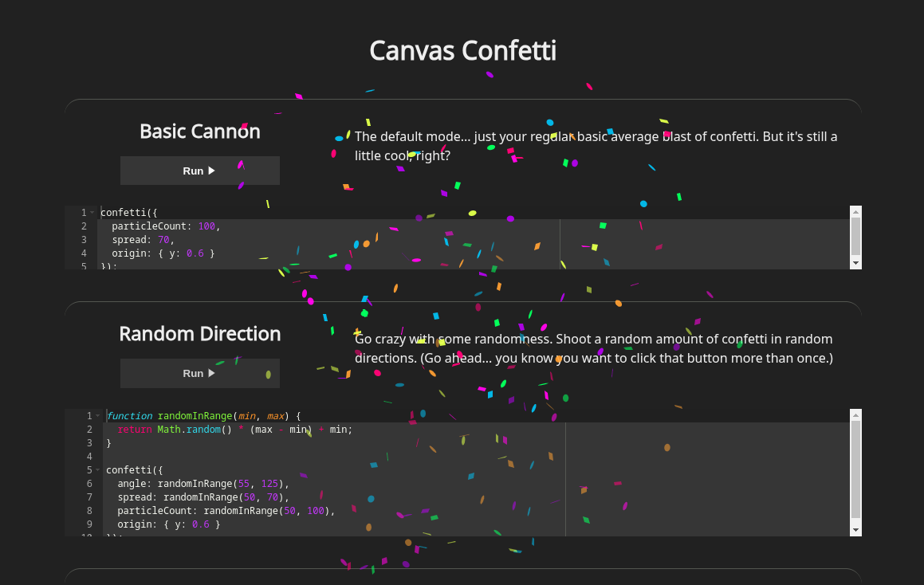Click the down arrow of Basic Cannon editor scrollbar
This screenshot has height=585, width=924.
[x=855, y=262]
